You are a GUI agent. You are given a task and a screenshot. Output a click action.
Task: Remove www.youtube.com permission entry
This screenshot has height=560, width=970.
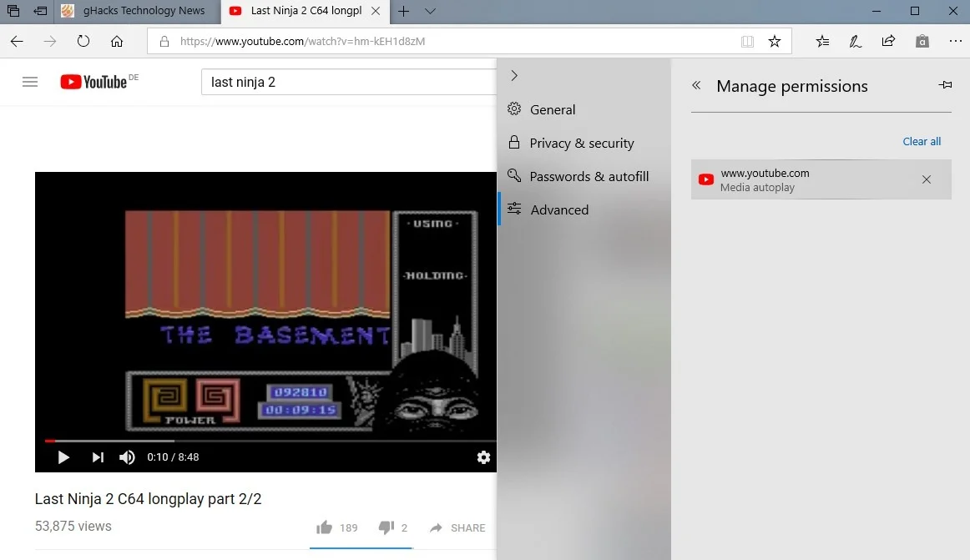926,179
